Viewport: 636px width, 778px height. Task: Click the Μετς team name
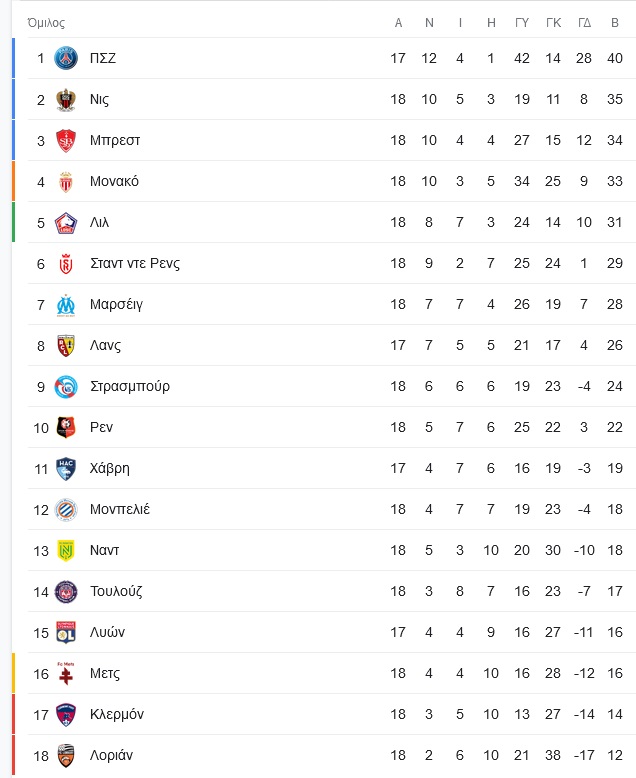click(105, 673)
